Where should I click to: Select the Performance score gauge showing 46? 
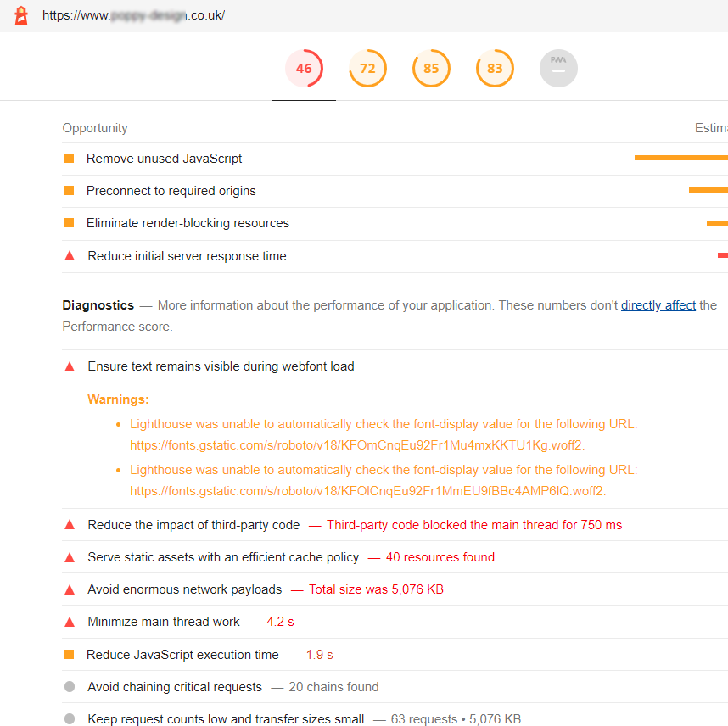[x=304, y=69]
